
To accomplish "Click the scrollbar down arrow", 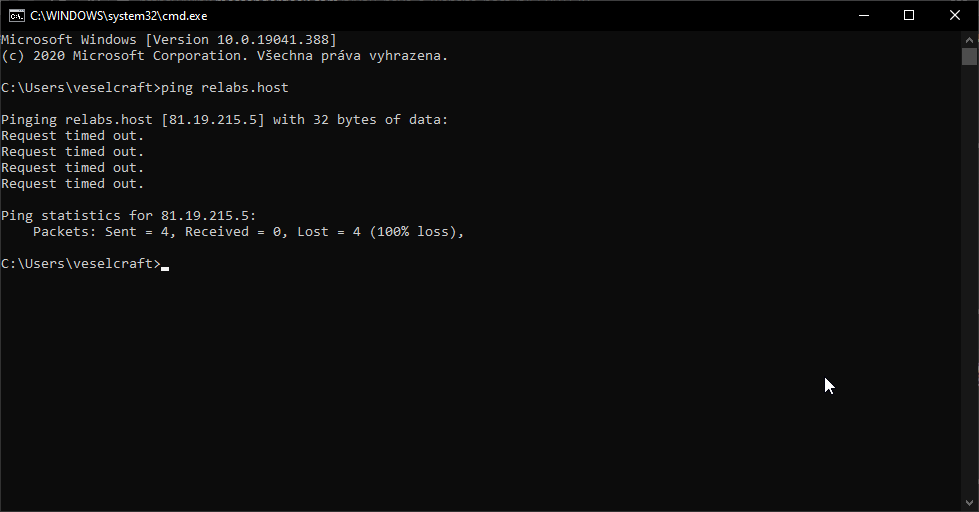I will tap(969, 503).
